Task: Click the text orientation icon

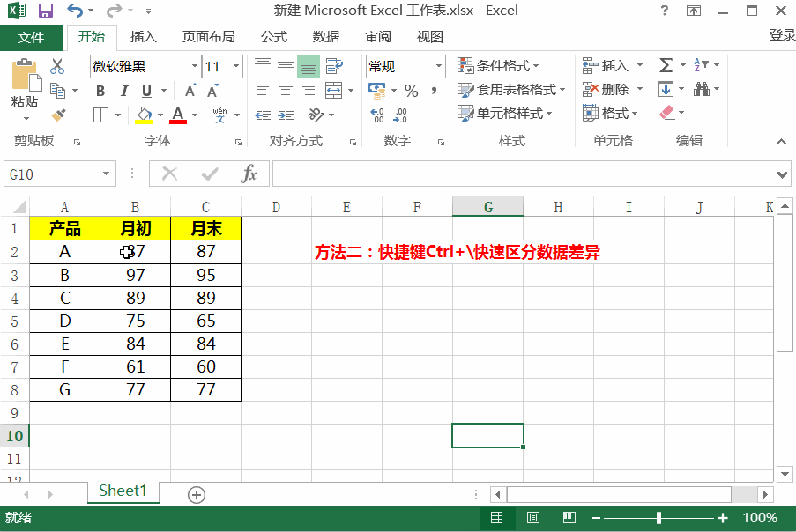Action: click(x=316, y=115)
